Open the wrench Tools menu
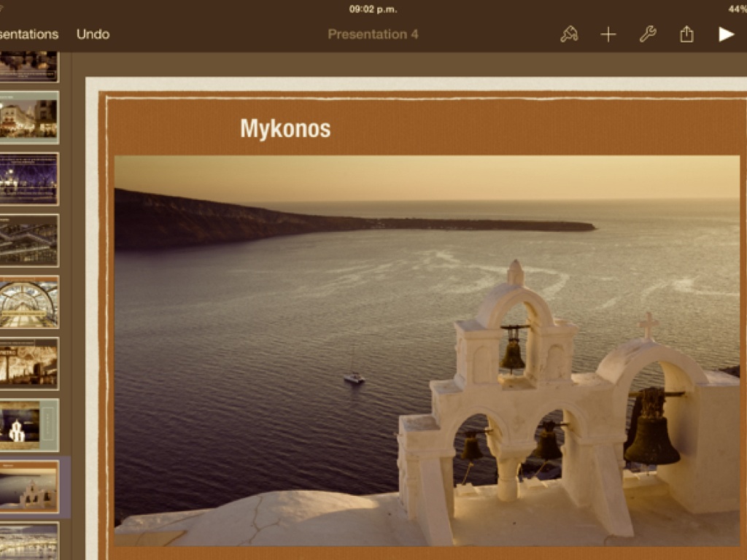This screenshot has height=560, width=747. click(648, 34)
